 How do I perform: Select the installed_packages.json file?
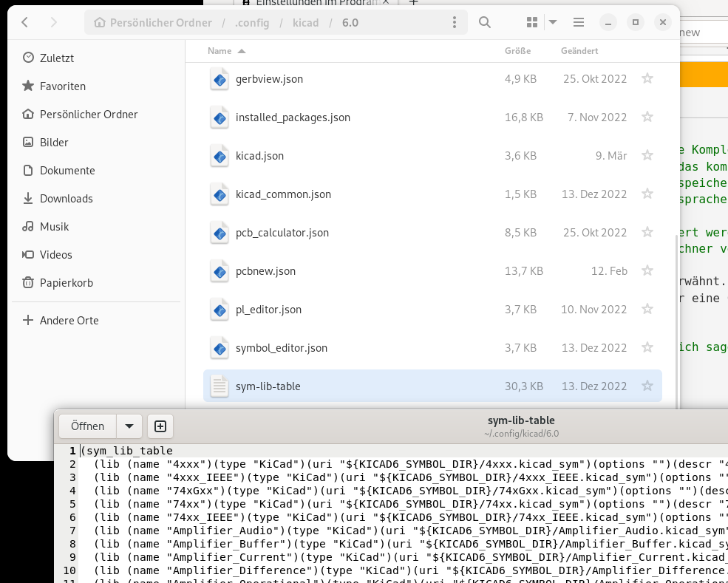coord(432,117)
